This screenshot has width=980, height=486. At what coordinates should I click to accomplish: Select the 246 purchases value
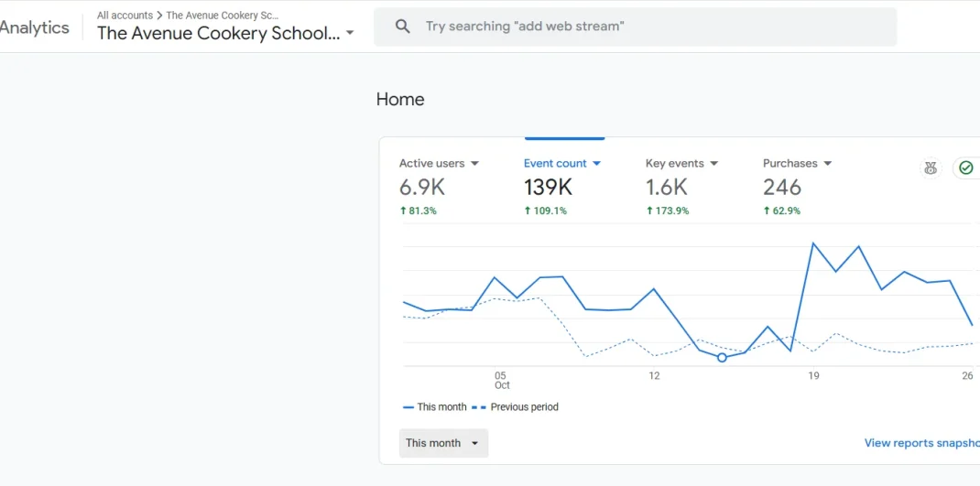click(x=782, y=187)
